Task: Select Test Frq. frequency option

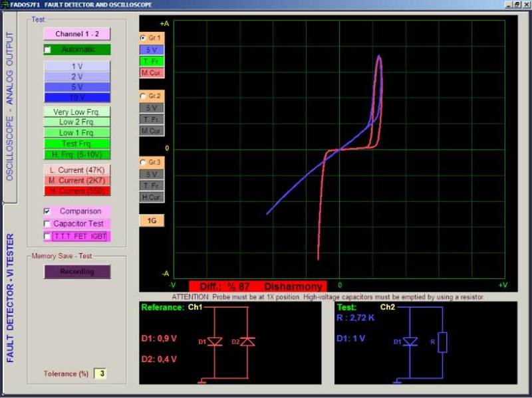Action: (77, 144)
